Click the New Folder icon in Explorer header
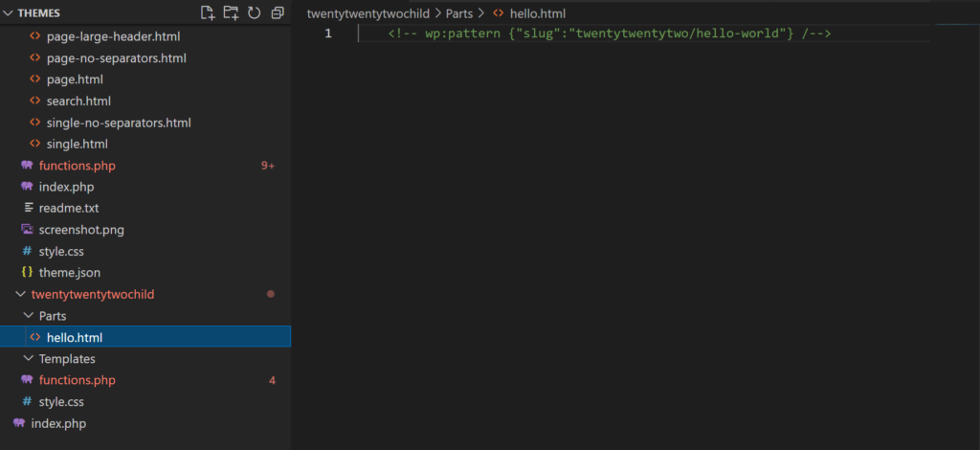 point(231,12)
